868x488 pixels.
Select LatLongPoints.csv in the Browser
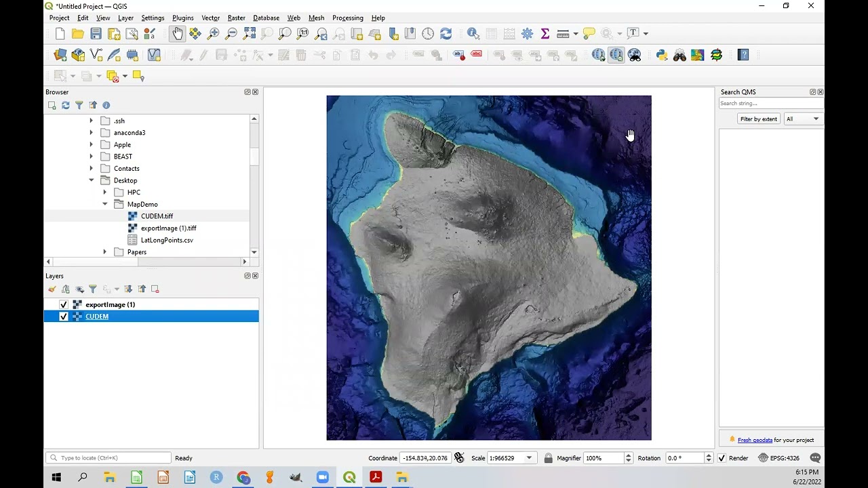point(167,240)
